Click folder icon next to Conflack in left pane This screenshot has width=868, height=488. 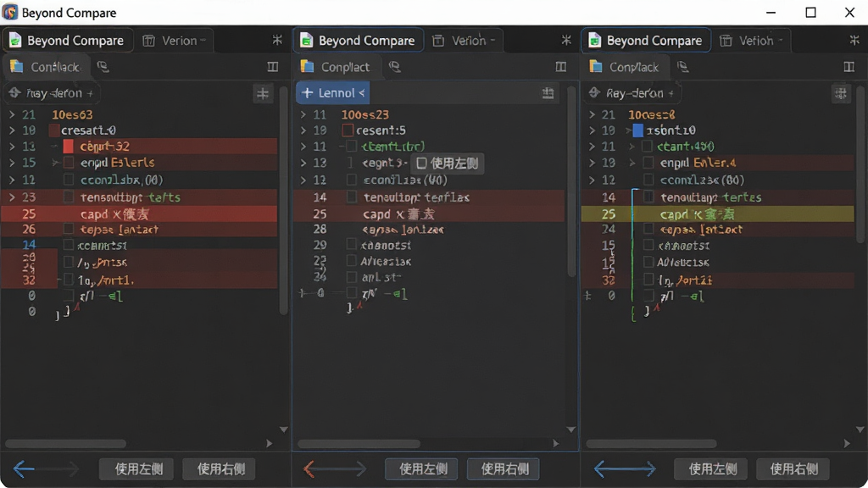click(x=17, y=67)
